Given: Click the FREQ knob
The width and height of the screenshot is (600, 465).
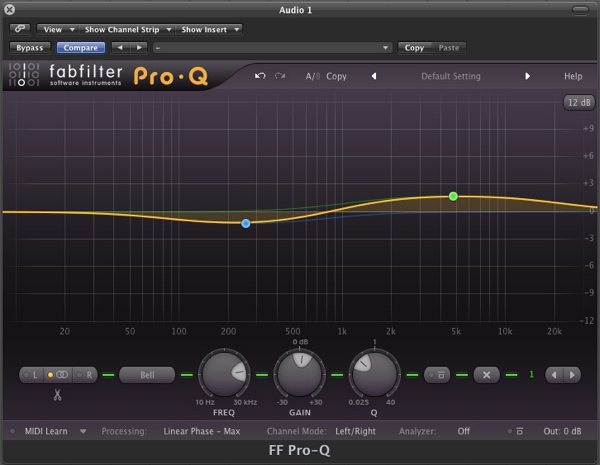Looking at the screenshot, I should 224,374.
